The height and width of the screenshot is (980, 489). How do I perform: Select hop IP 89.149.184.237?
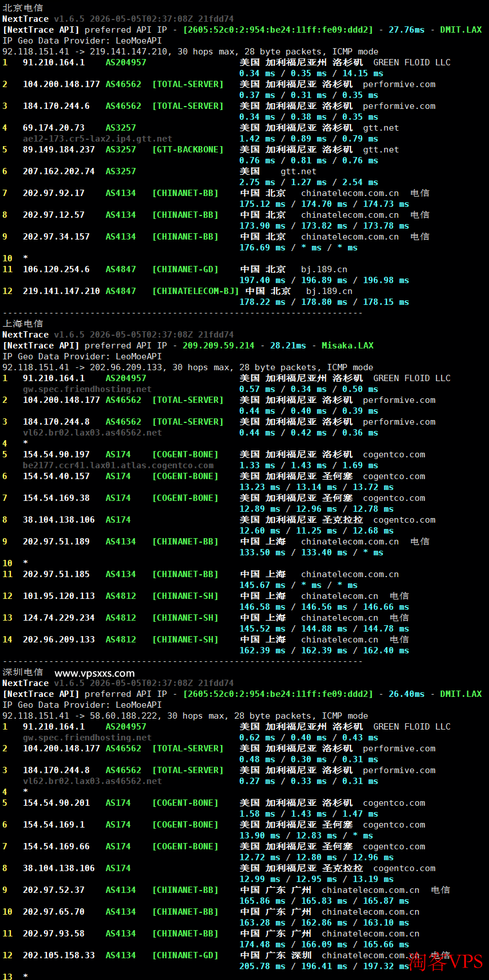coord(59,150)
